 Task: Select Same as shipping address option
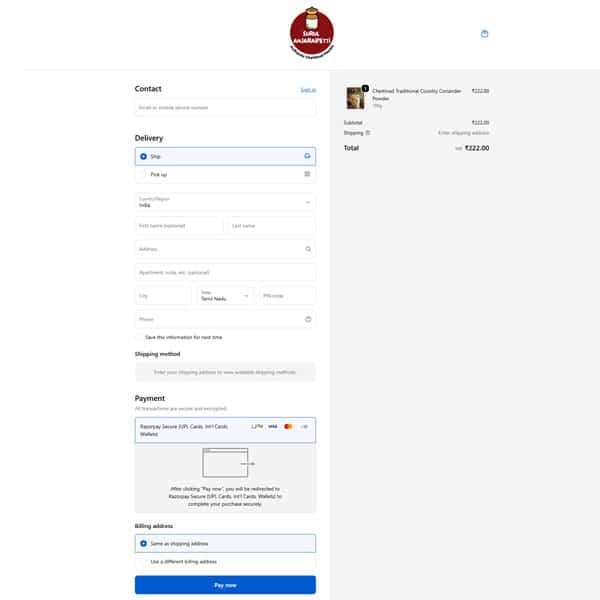click(144, 543)
